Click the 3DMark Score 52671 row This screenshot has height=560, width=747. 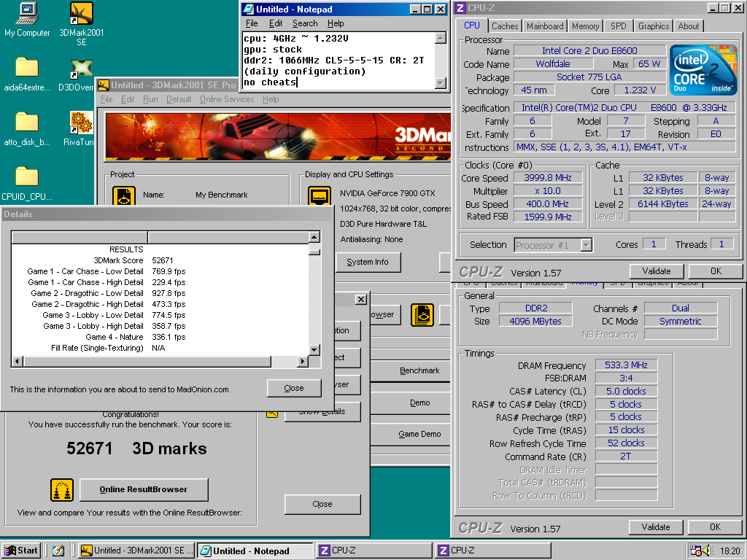160,260
